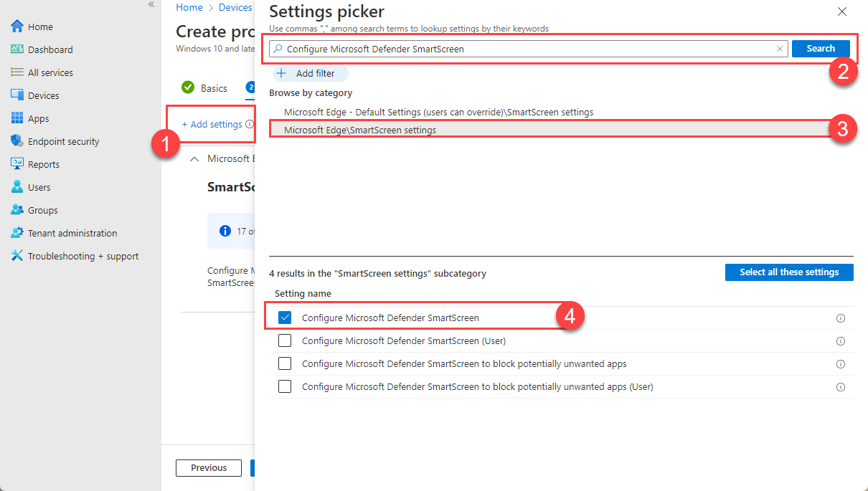This screenshot has height=491, width=868.
Task: Clear the settings search box text
Action: pyautogui.click(x=780, y=49)
